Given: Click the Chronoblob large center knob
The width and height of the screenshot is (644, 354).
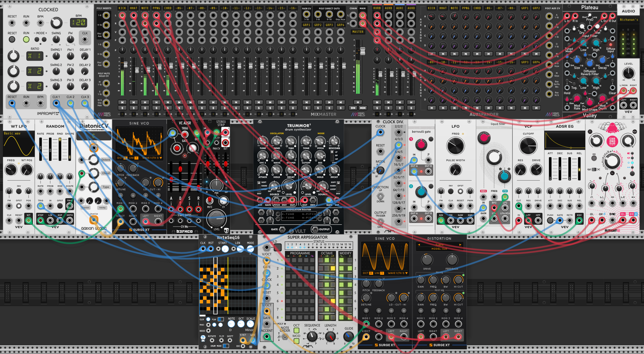Looking at the screenshot, I should 612,161.
